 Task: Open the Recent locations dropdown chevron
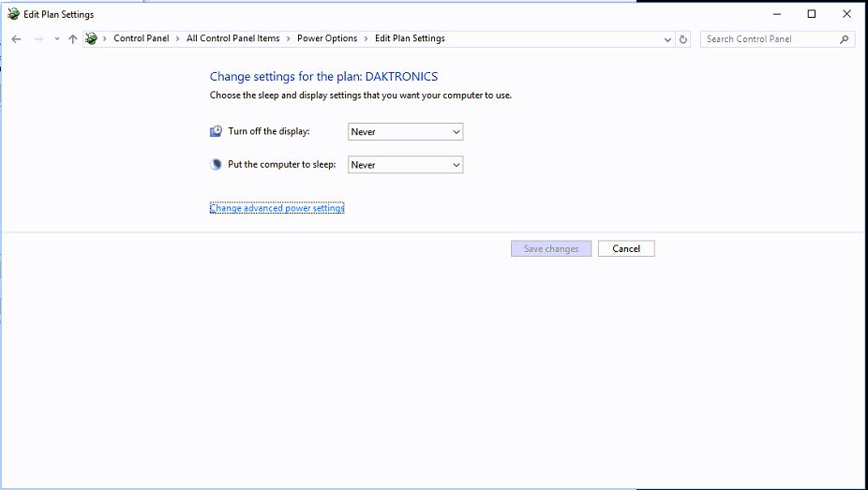click(57, 39)
